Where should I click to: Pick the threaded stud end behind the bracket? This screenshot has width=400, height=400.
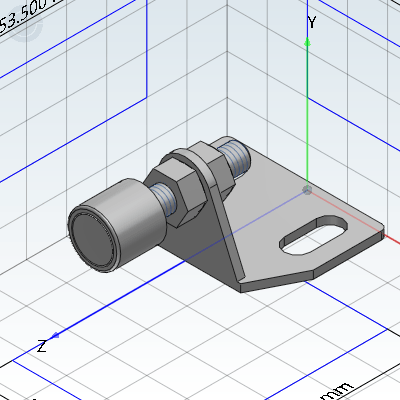pyautogui.click(x=235, y=158)
